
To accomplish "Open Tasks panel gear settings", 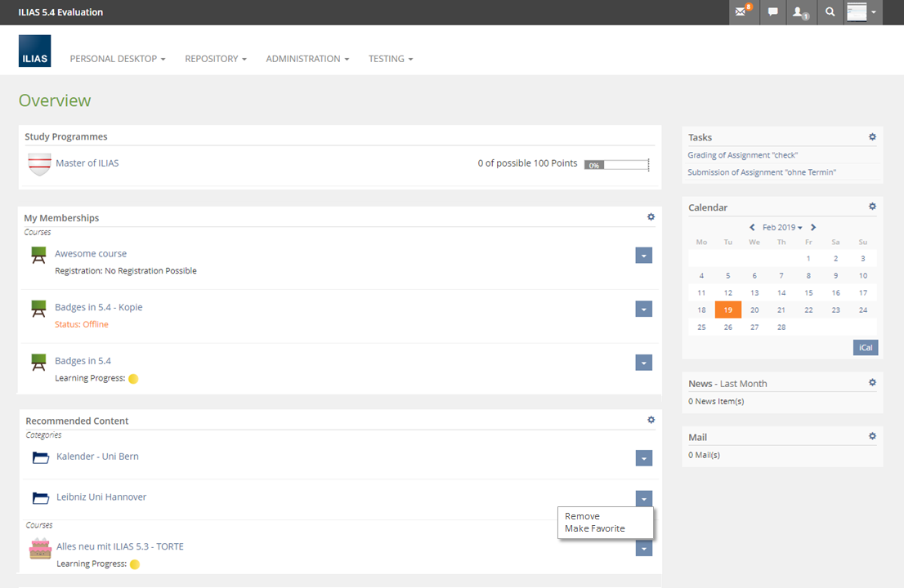I will point(872,137).
